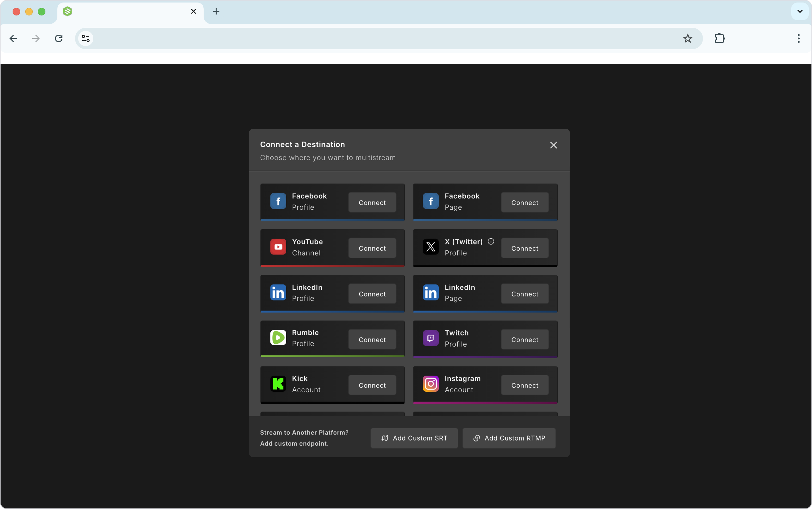812x509 pixels.
Task: Close the current browser tab
Action: (x=194, y=11)
